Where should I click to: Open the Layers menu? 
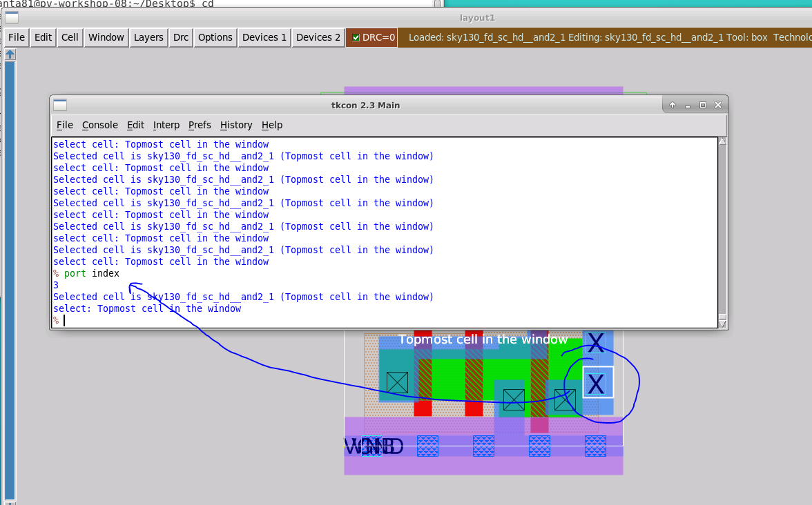(148, 37)
